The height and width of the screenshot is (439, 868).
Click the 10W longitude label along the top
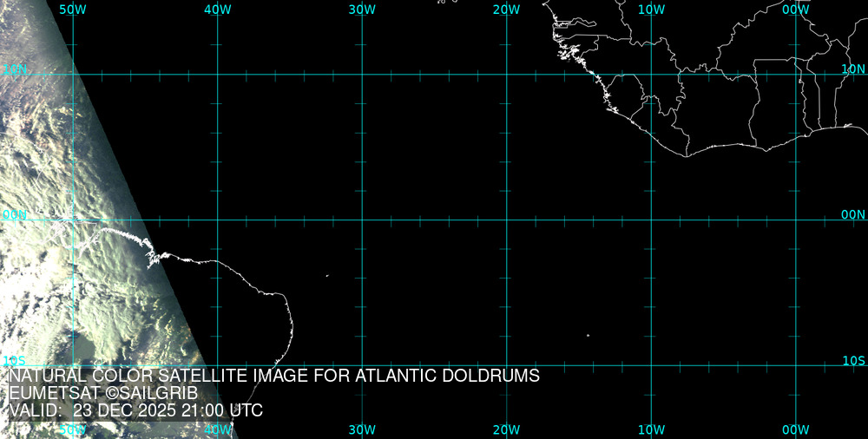(652, 10)
